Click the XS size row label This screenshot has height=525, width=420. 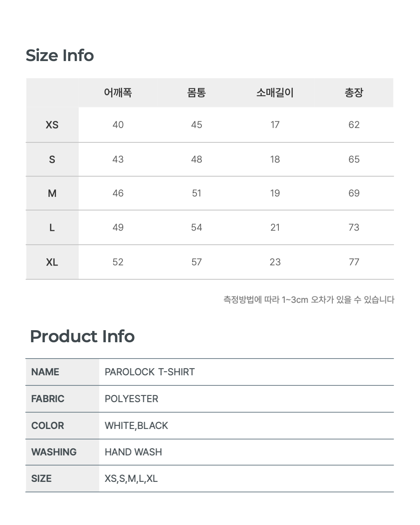coord(52,125)
